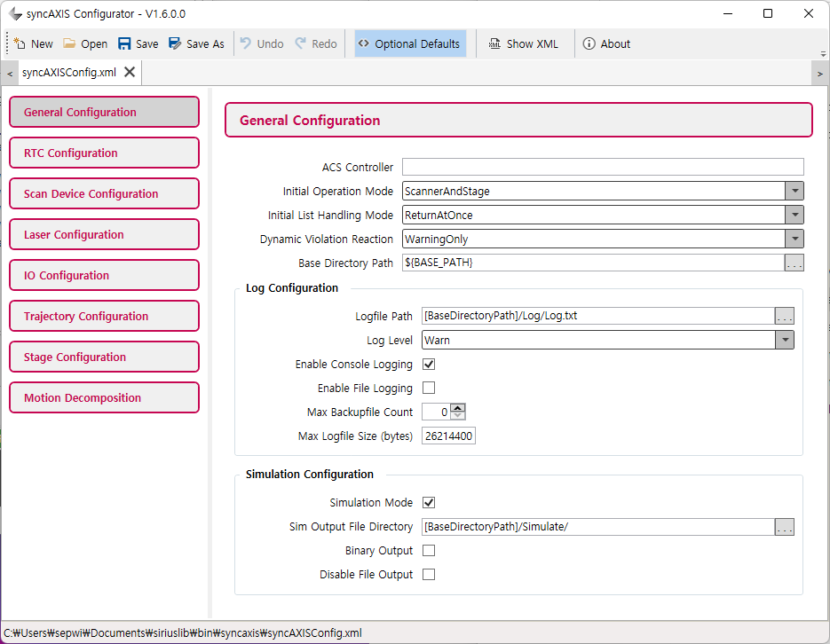Viewport: 830px width, 644px height.
Task: Open the Log Level dropdown arrow
Action: (x=785, y=340)
